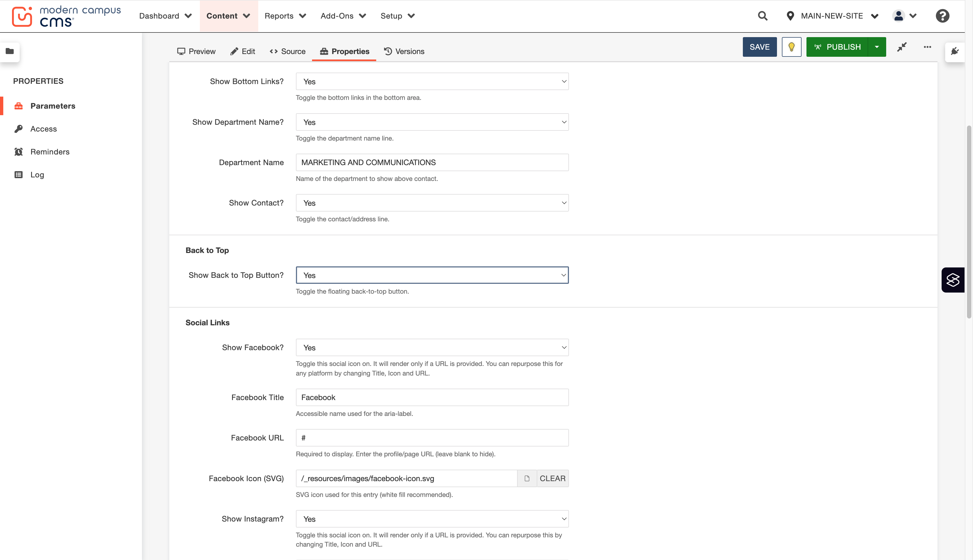Open the help question mark icon
Viewport: 973px width, 560px height.
click(942, 16)
